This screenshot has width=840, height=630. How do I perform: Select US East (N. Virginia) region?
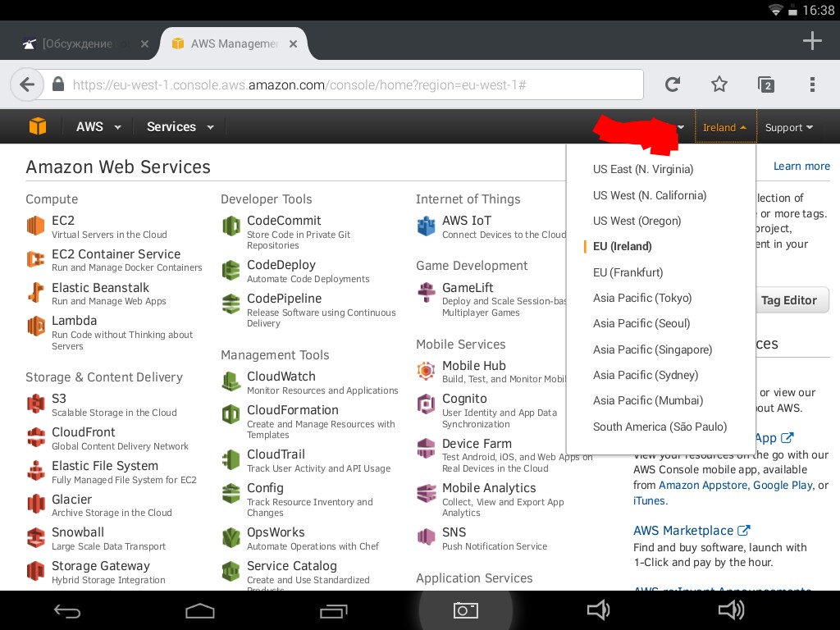point(643,169)
